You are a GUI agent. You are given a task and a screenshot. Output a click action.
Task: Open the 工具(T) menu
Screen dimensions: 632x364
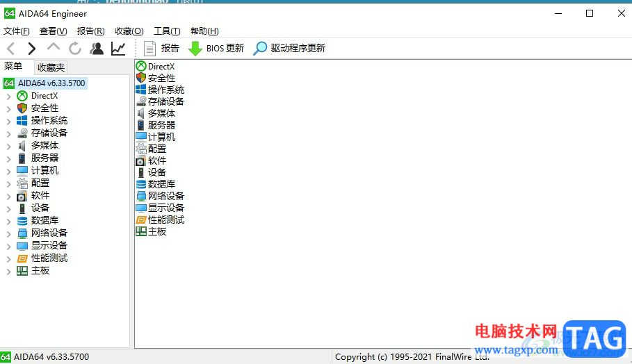[167, 31]
